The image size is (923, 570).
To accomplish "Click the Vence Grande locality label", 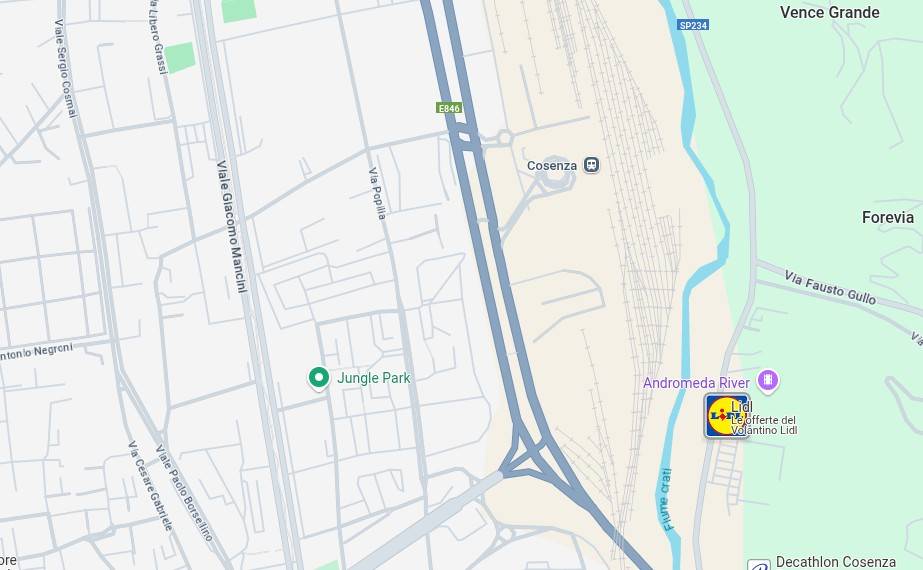I will pos(829,12).
